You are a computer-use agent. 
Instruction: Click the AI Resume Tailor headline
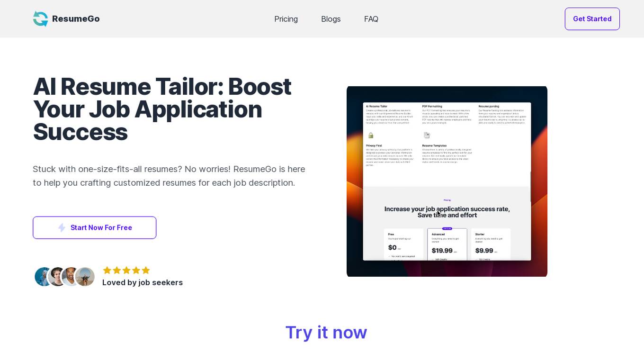pos(162,109)
